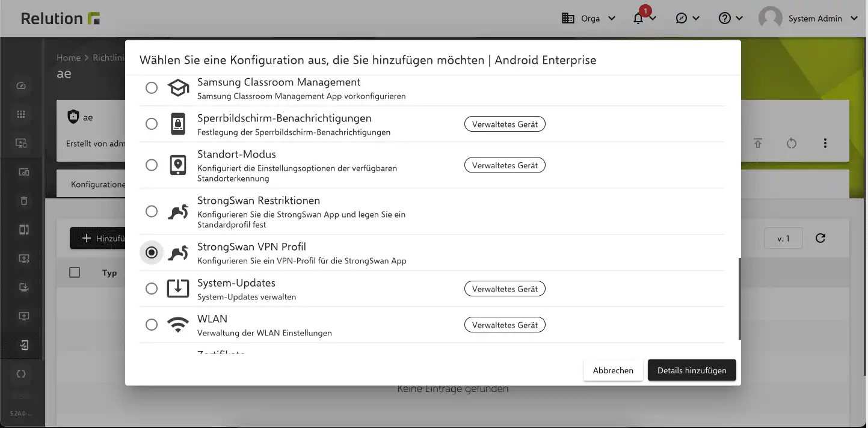Click the 'System-Updates verwalten' description text
This screenshot has height=428, width=868.
247,297
